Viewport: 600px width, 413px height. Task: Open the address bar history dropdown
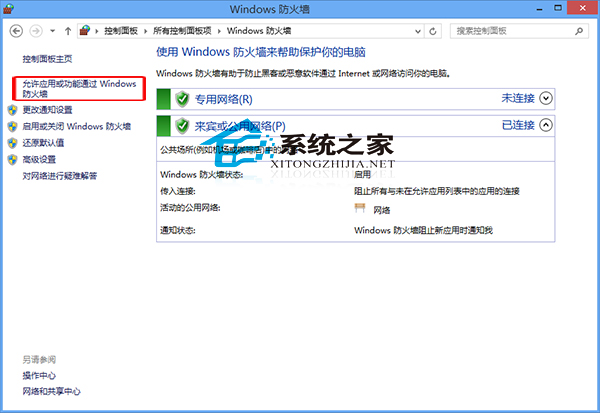point(418,31)
